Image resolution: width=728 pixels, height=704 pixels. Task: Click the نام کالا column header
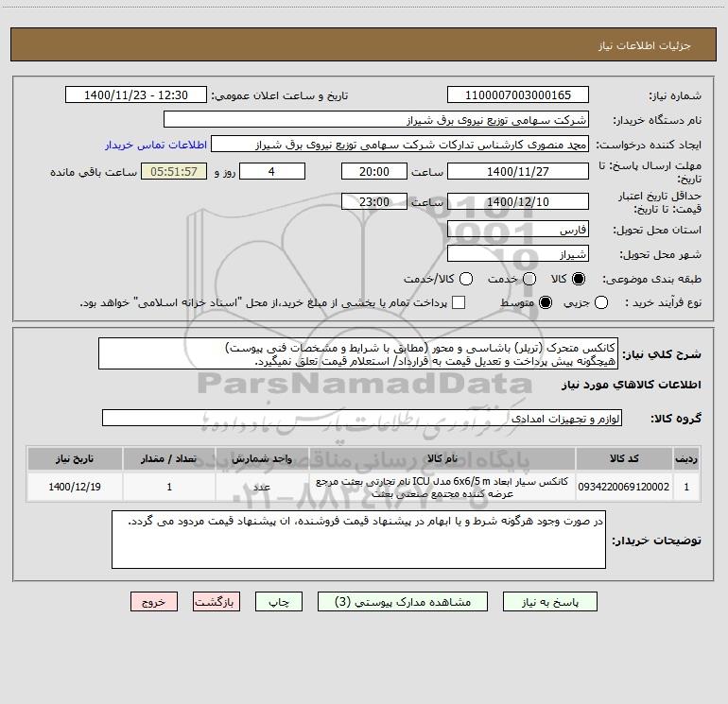[442, 458]
